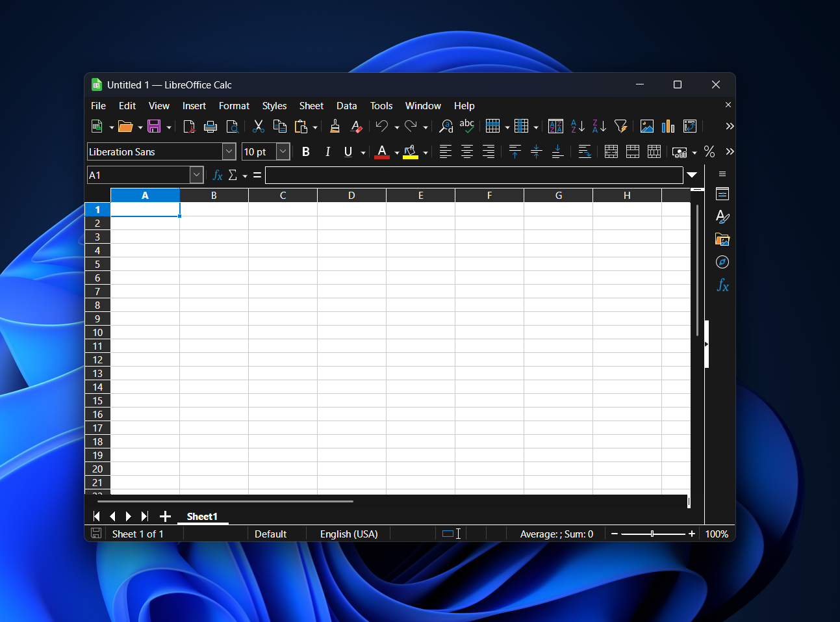Open the Paste options dropdown arrow
Viewport: 840px width, 622px height.
[315, 127]
